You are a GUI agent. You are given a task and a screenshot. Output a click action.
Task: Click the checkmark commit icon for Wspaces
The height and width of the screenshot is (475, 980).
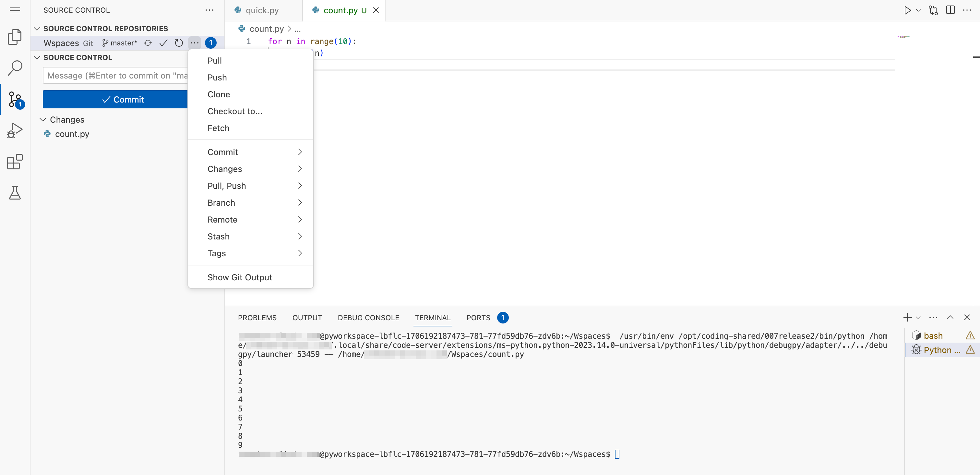click(x=163, y=43)
